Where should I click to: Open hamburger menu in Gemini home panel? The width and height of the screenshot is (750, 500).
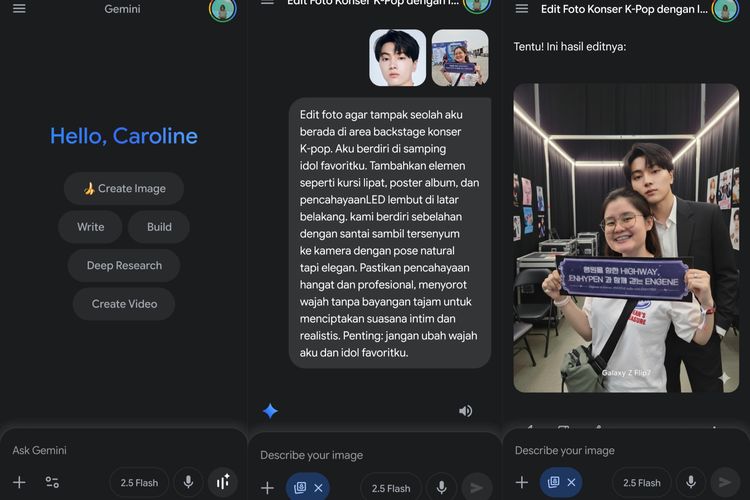pos(19,9)
